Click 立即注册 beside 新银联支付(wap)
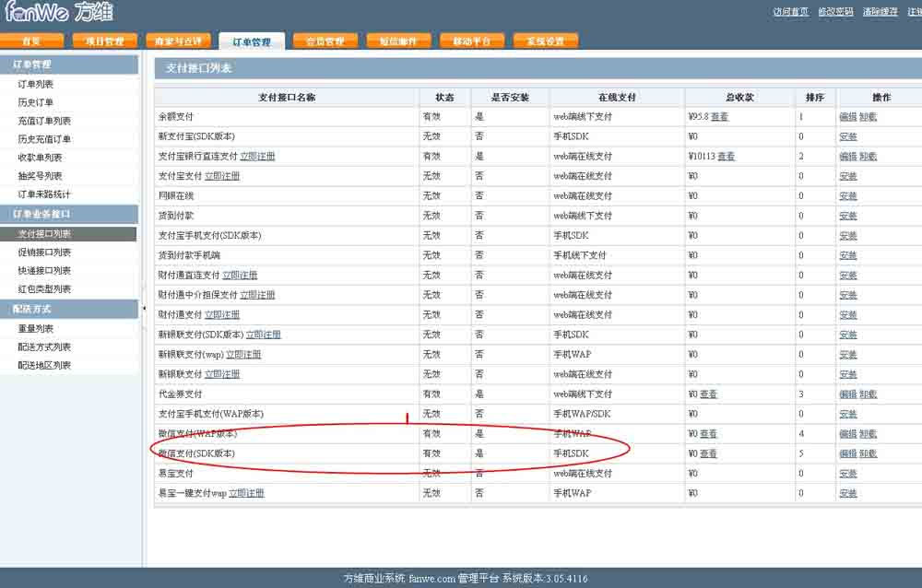 pyautogui.click(x=243, y=355)
